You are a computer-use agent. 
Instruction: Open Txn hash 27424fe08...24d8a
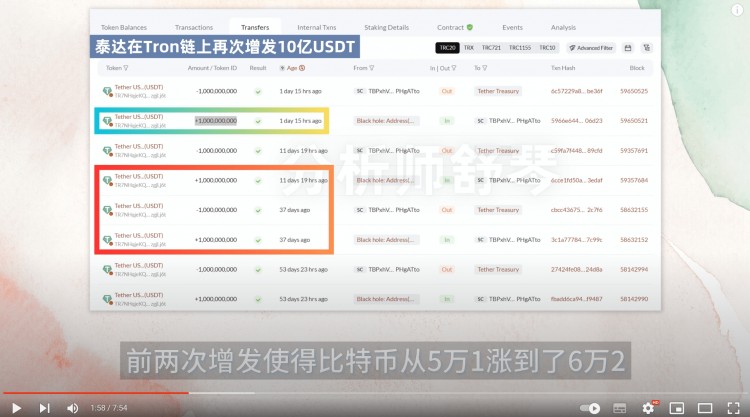pos(576,269)
